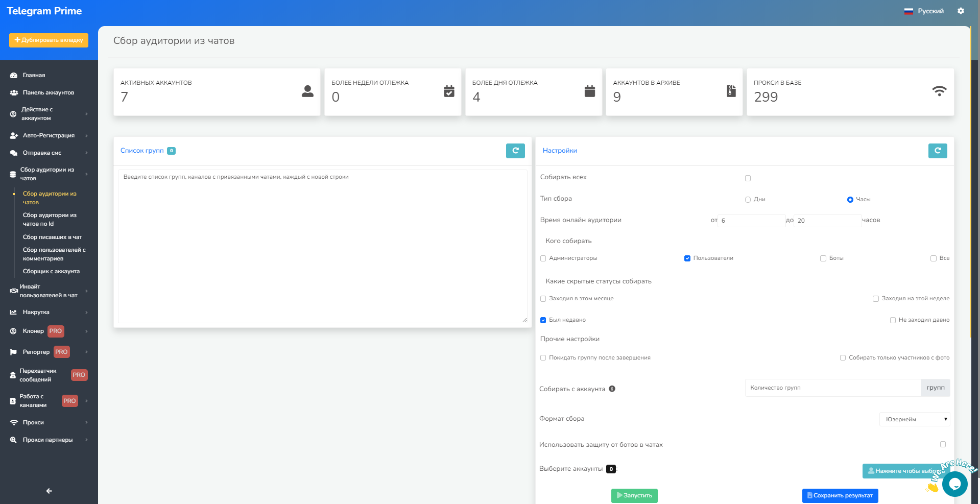The height and width of the screenshot is (504, 980).
Task: Click refresh icon in Список групп panel
Action: click(515, 151)
